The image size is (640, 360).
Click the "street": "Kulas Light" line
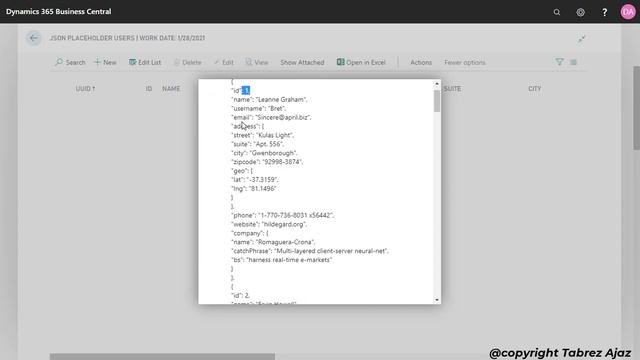(262, 135)
